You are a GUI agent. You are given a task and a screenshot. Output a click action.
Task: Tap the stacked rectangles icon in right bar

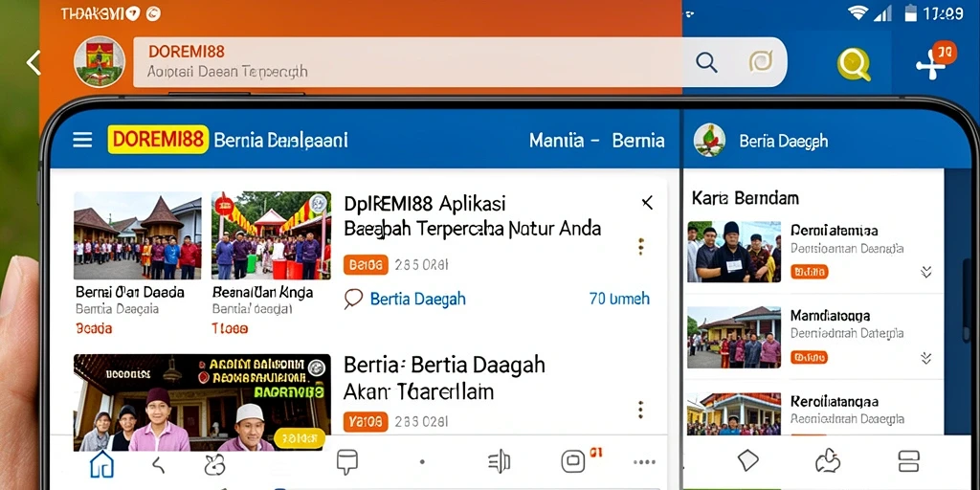pos(909,461)
